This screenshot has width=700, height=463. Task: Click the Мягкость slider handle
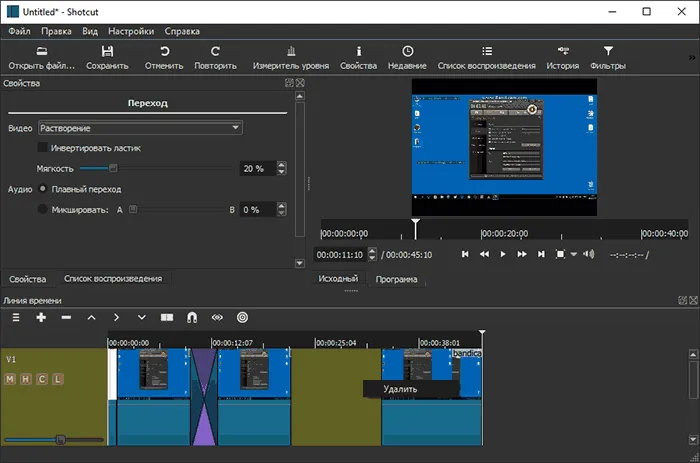tap(113, 168)
